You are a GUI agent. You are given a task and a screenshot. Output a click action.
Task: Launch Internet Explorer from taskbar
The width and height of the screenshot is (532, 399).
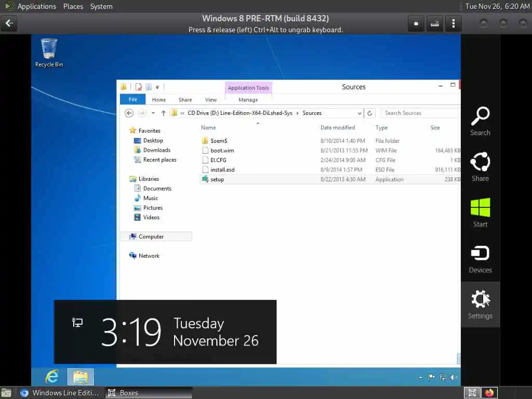[52, 377]
